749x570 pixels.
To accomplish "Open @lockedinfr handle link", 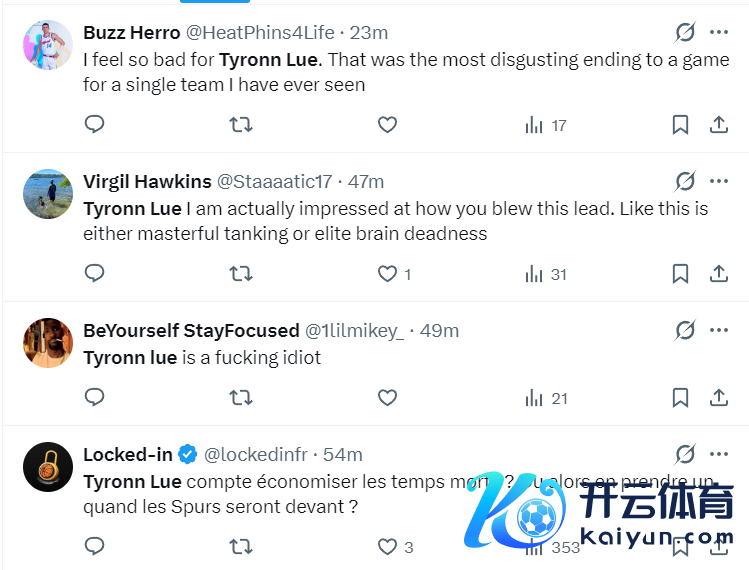I will point(255,454).
